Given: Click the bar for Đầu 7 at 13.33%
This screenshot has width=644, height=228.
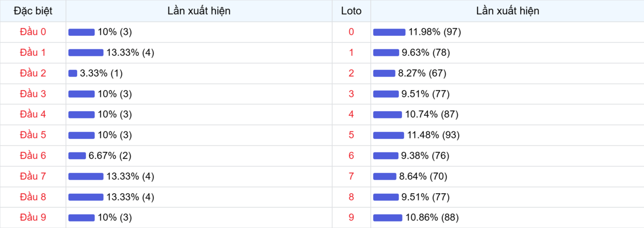Looking at the screenshot, I should tap(86, 176).
